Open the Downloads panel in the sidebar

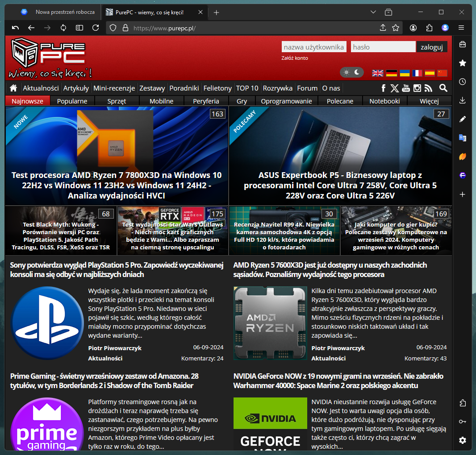point(463,100)
